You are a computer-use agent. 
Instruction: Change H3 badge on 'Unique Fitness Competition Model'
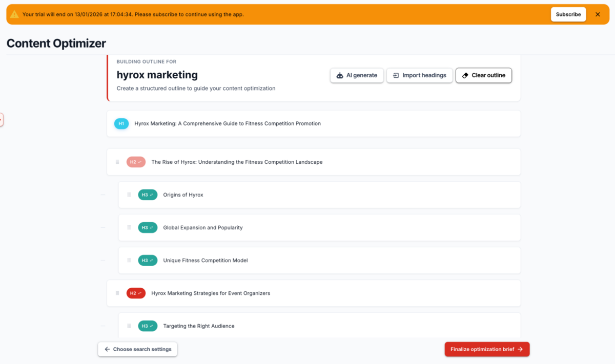[x=148, y=261]
